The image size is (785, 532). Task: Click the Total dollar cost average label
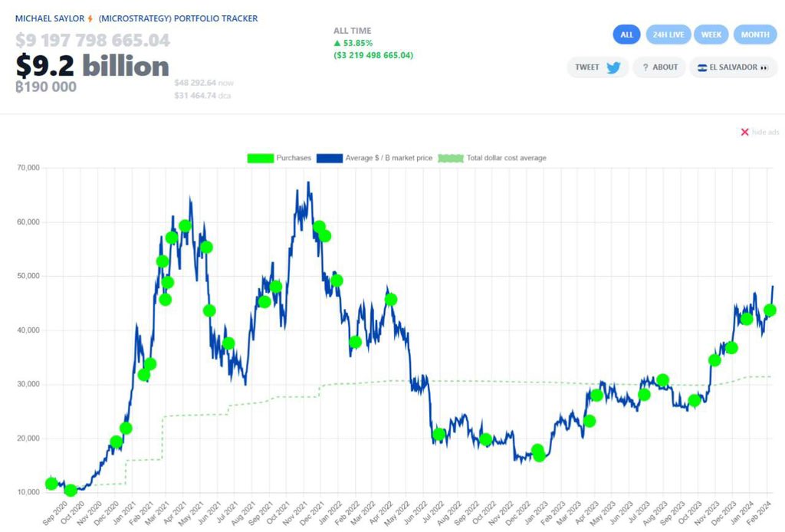coord(506,158)
